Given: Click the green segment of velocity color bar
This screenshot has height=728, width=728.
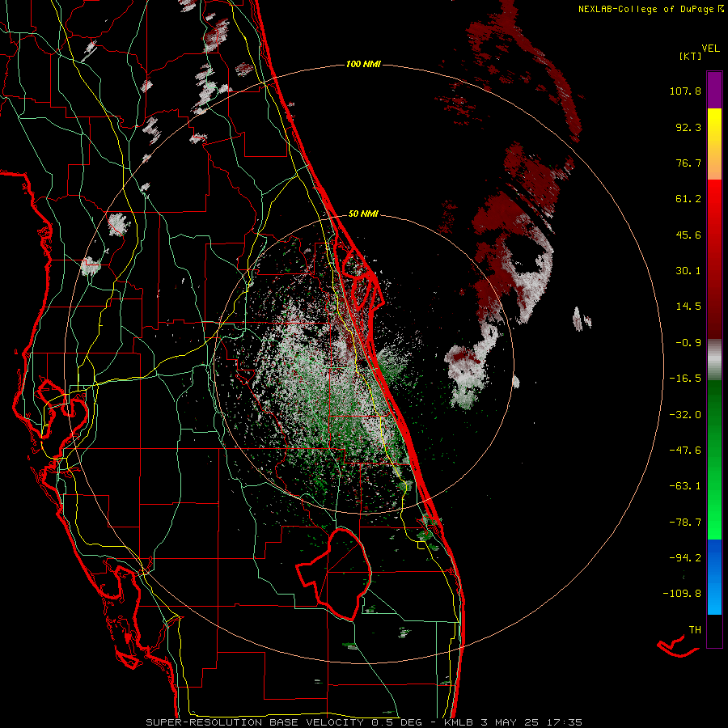Looking at the screenshot, I should tap(714, 459).
